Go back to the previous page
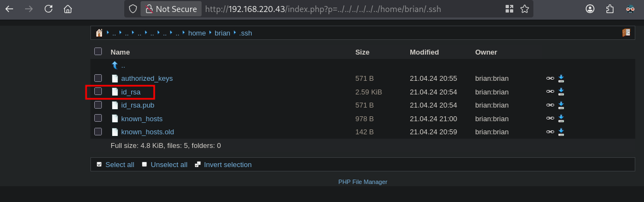The height and width of the screenshot is (202, 644). (9, 9)
